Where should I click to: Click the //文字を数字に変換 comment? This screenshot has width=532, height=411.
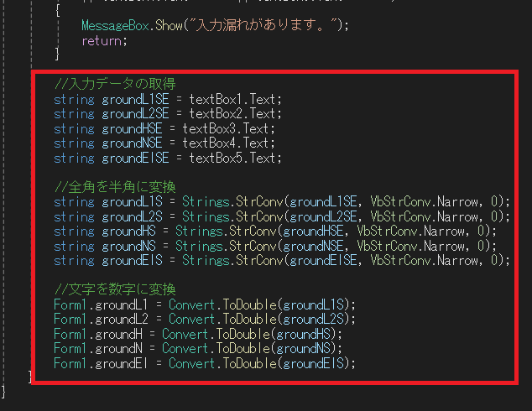coord(114,289)
